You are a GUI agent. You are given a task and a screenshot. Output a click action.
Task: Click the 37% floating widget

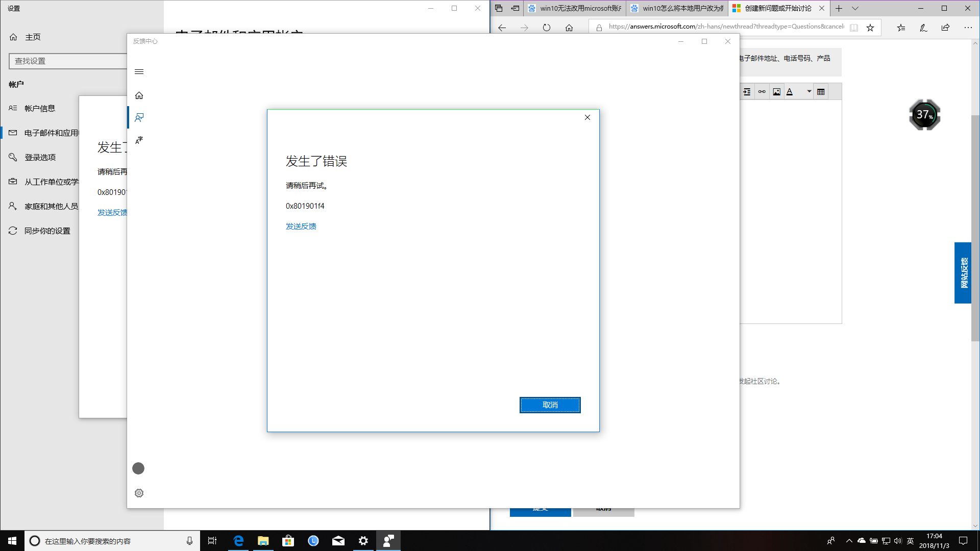point(924,115)
